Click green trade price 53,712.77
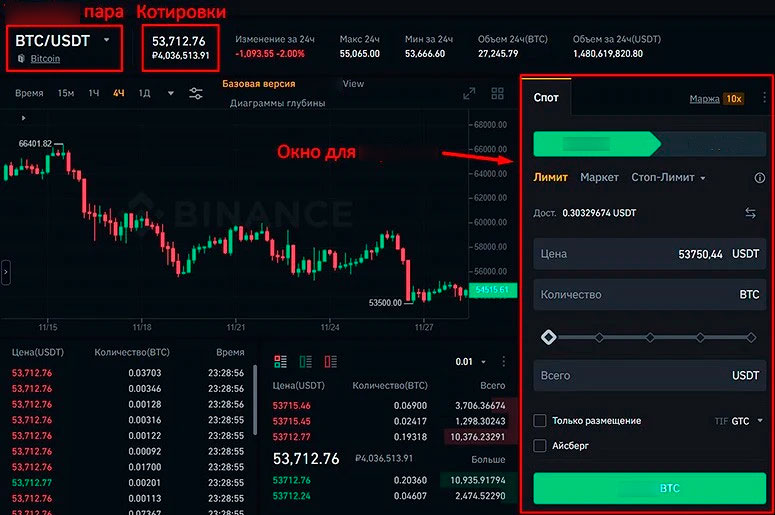The height and width of the screenshot is (515, 775). point(32,482)
